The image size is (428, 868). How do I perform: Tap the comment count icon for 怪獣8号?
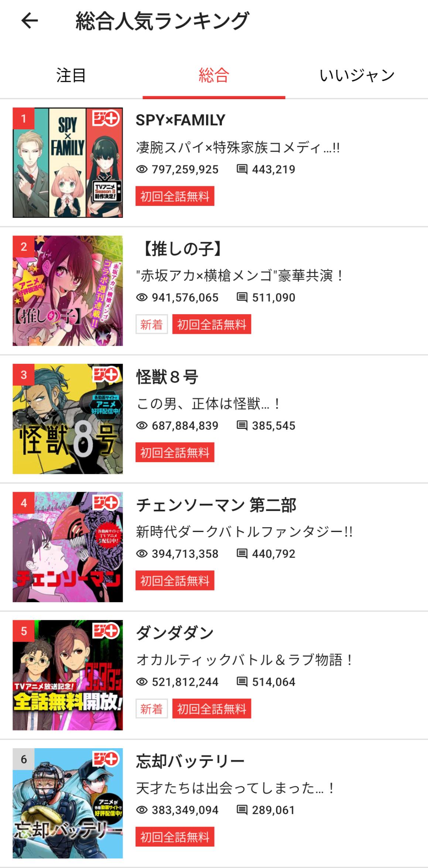(x=242, y=425)
